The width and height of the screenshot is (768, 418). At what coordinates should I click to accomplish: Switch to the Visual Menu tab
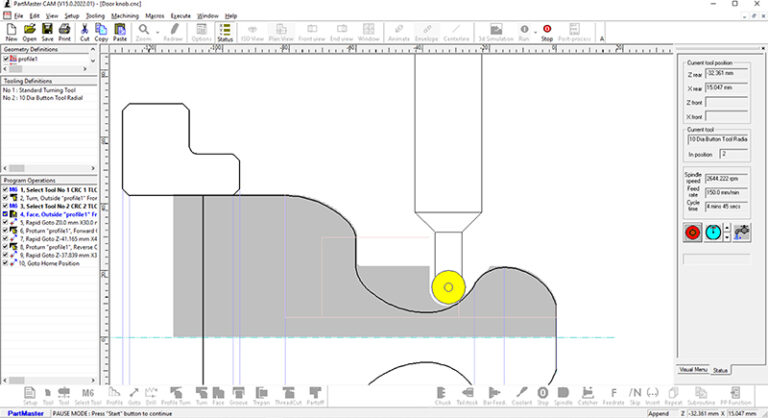coord(693,369)
